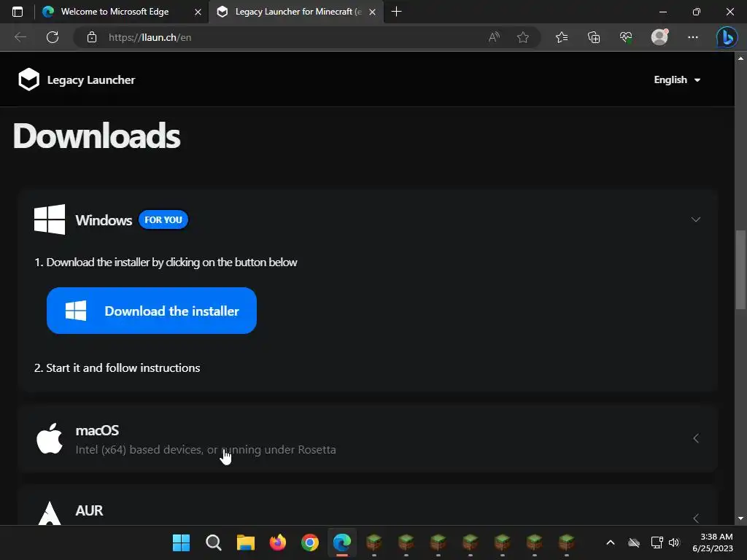Image resolution: width=747 pixels, height=560 pixels.
Task: Open the Edge profile avatar
Action: [659, 36]
